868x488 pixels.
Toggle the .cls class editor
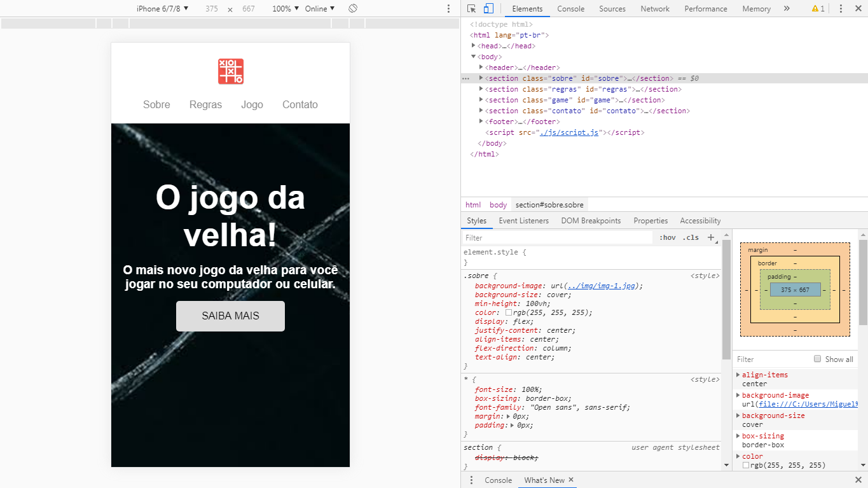[x=691, y=237]
